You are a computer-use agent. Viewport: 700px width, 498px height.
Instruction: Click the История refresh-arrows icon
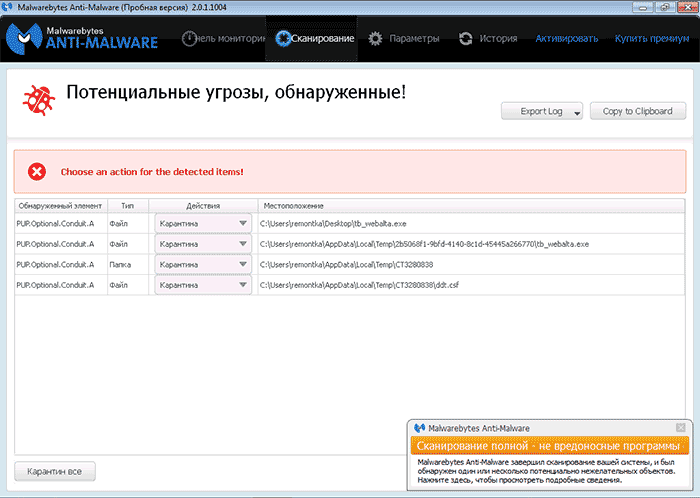pos(466,39)
